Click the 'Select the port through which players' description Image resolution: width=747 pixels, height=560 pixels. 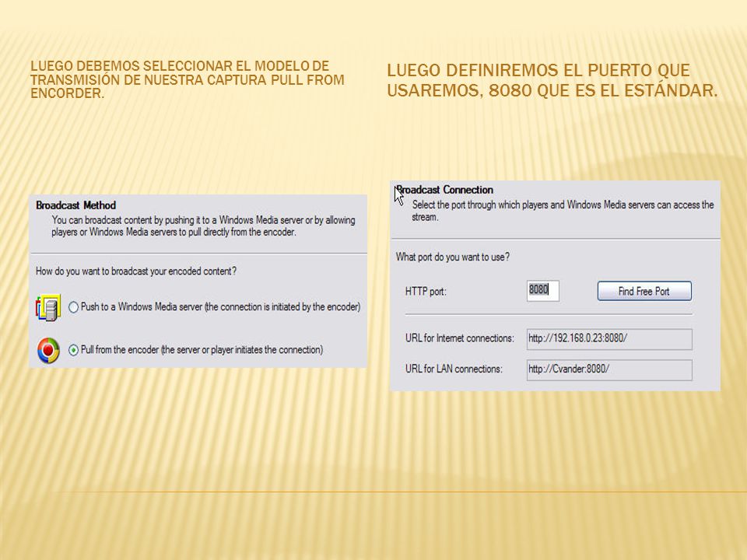point(563,211)
